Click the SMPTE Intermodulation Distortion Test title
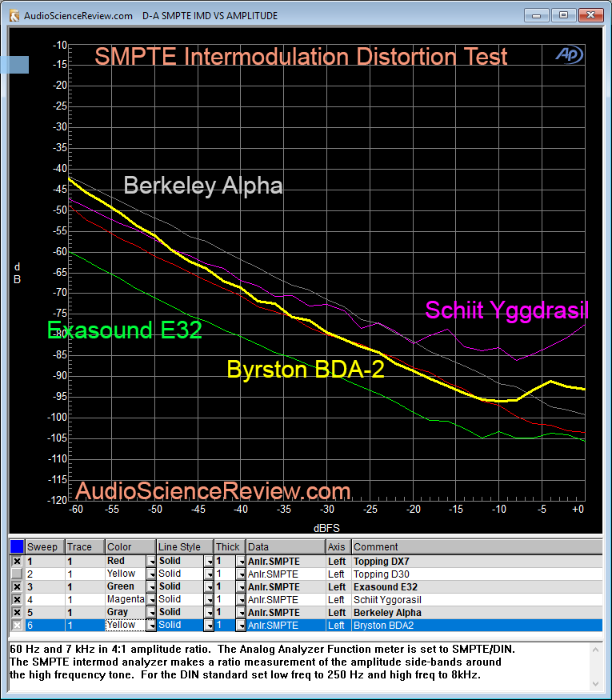Image resolution: width=612 pixels, height=700 pixels. point(301,57)
